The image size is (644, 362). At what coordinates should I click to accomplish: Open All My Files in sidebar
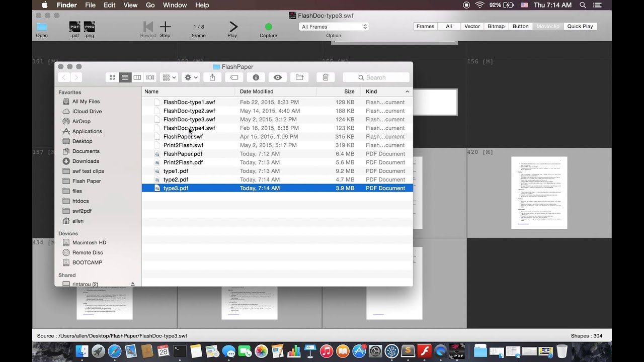coord(86,102)
